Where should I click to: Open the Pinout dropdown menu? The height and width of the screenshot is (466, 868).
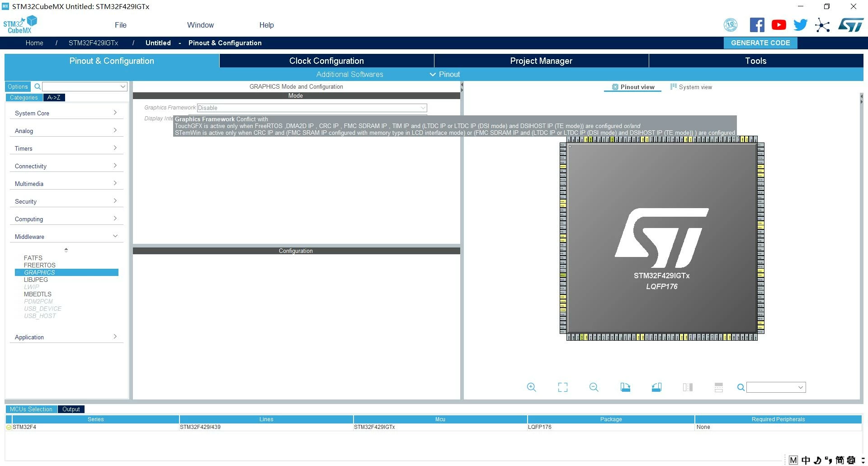point(445,74)
